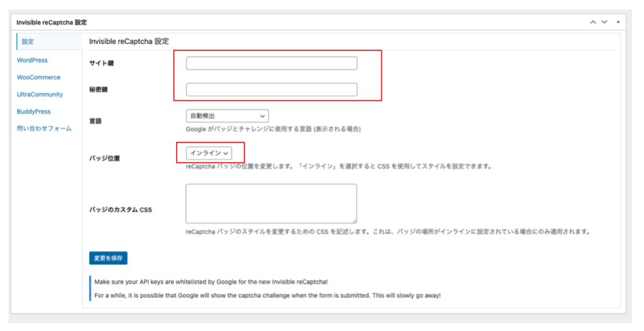Open the WooCommerce settings tab
This screenshot has height=331, width=644.
coord(38,77)
